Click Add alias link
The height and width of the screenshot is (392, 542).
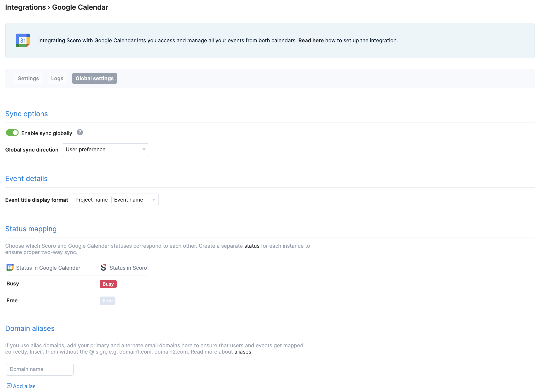[24, 386]
